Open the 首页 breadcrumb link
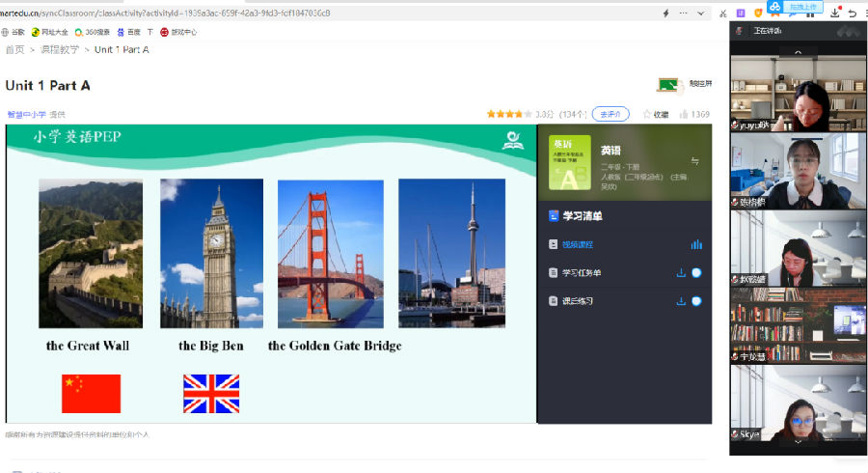The image size is (868, 473). coord(14,49)
